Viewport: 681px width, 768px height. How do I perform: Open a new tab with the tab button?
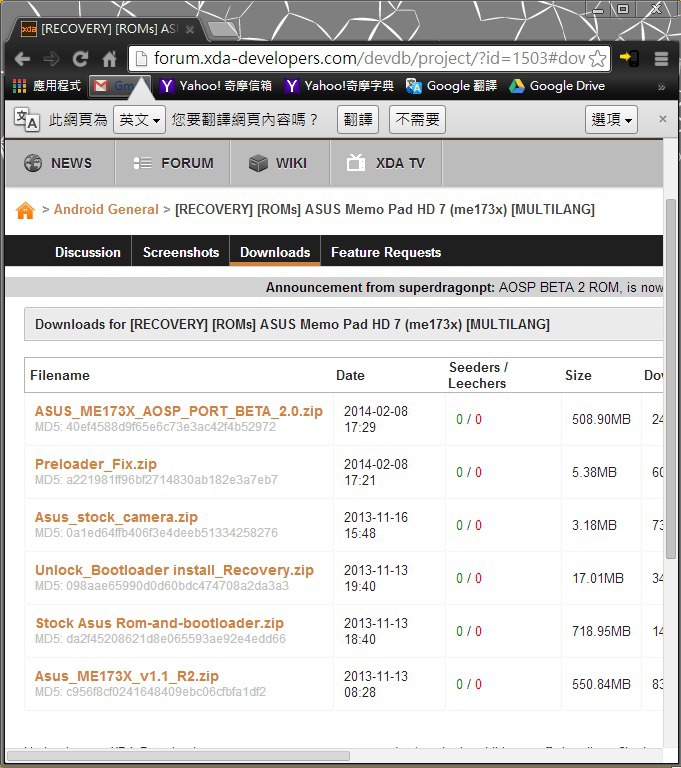point(223,30)
